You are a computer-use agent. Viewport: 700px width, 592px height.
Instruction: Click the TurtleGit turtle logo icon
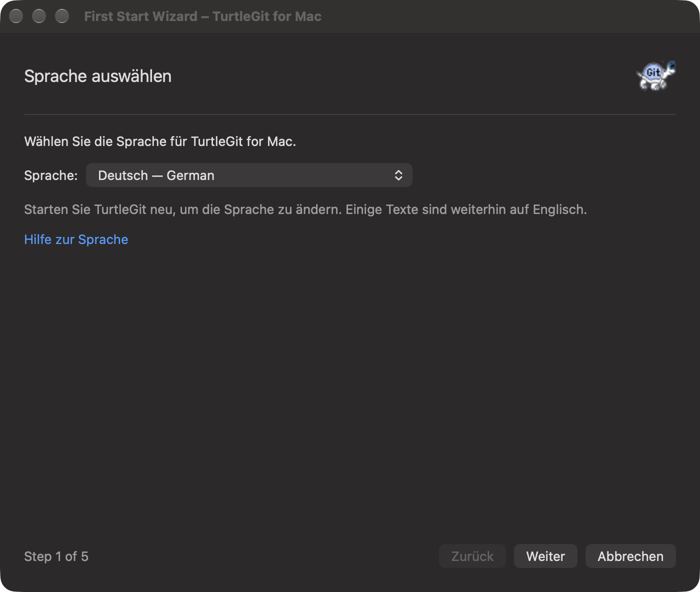pos(656,76)
